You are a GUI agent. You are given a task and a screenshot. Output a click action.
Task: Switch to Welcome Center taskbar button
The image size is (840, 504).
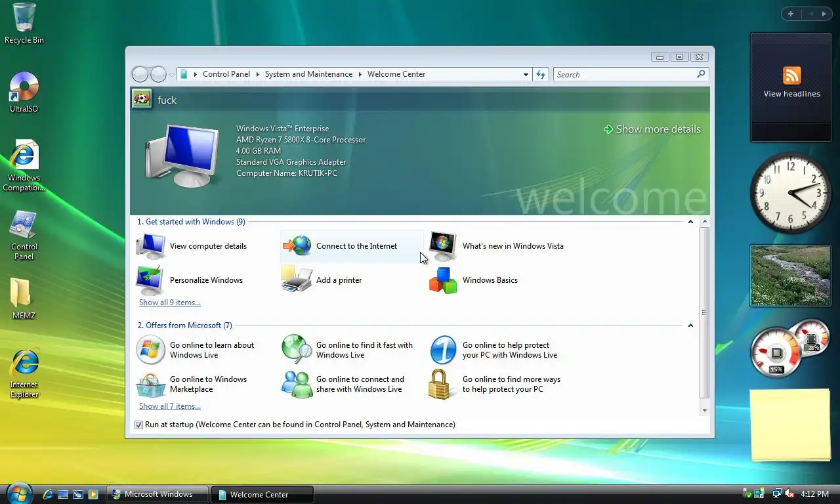click(x=262, y=494)
